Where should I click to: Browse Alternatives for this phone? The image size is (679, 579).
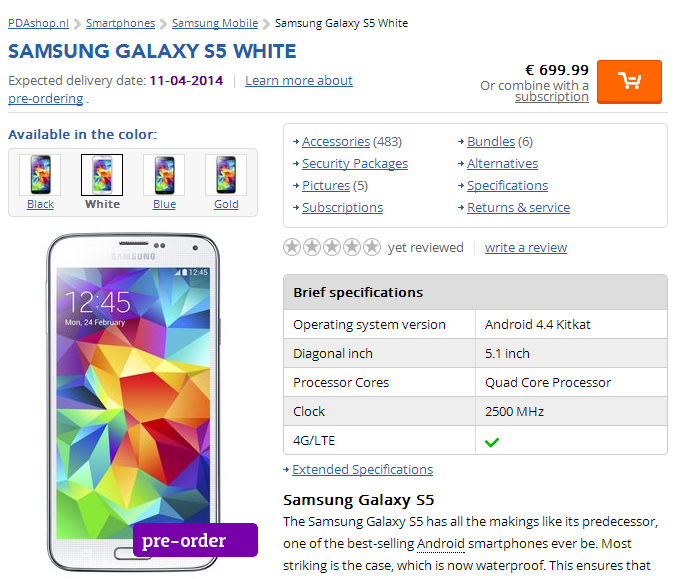[x=502, y=164]
